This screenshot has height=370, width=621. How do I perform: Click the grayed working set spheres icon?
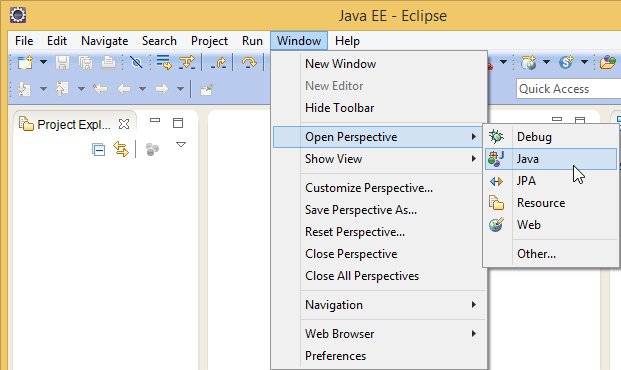click(152, 149)
